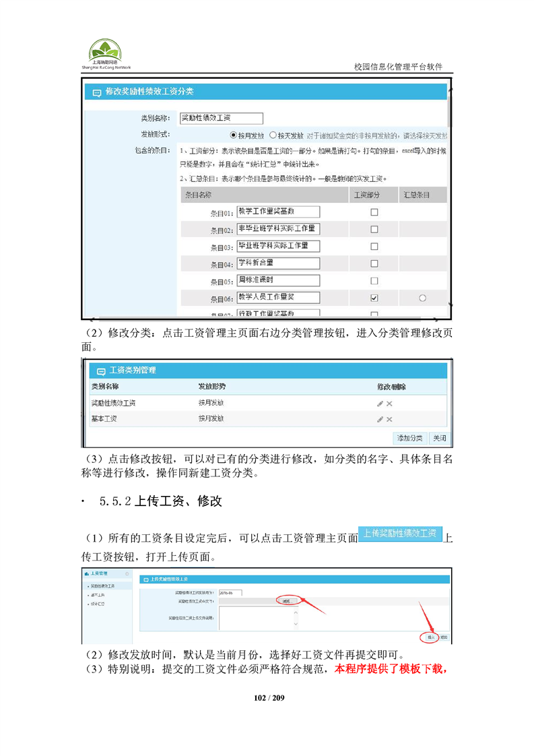Screen dimensions: 534x756
Task: Open 奖励性绩效工资 in the left sidebar
Action: pos(102,586)
